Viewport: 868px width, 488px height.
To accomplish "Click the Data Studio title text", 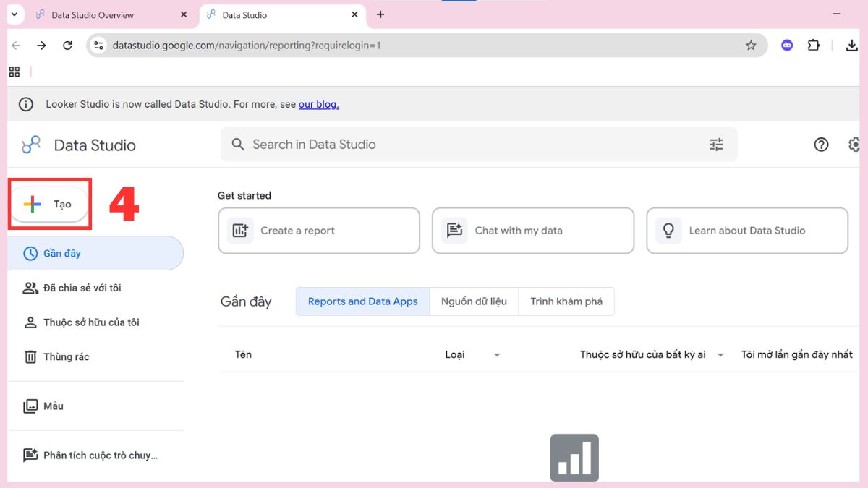I will tap(95, 145).
